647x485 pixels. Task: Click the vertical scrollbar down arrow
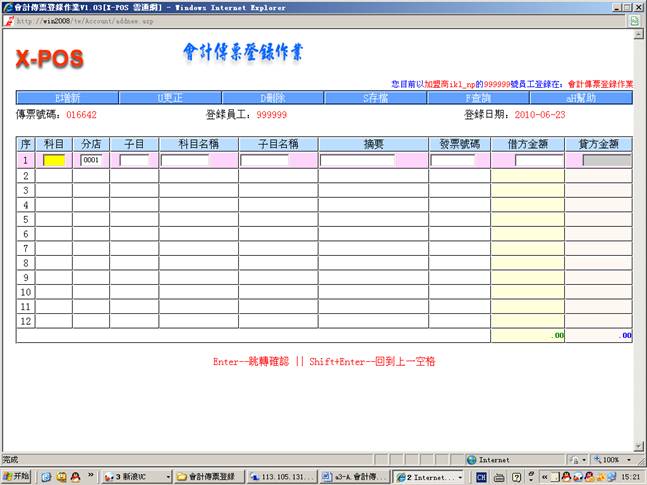[x=640, y=446]
